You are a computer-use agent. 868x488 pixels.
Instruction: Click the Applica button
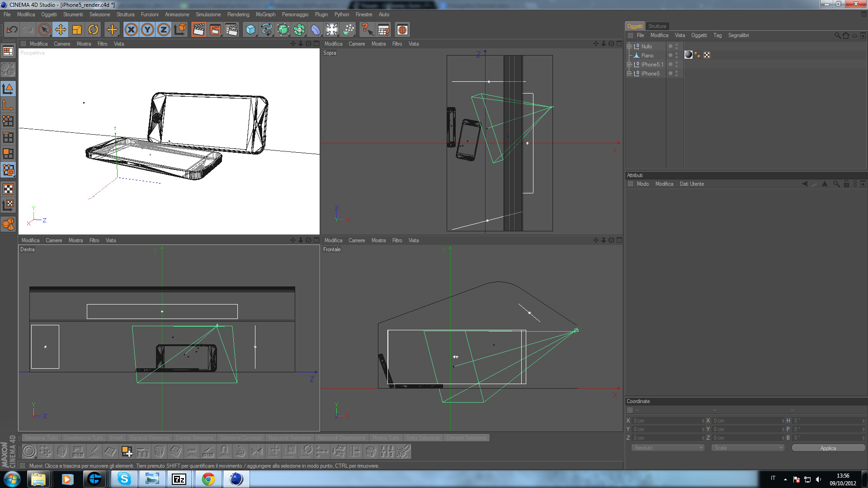click(828, 448)
